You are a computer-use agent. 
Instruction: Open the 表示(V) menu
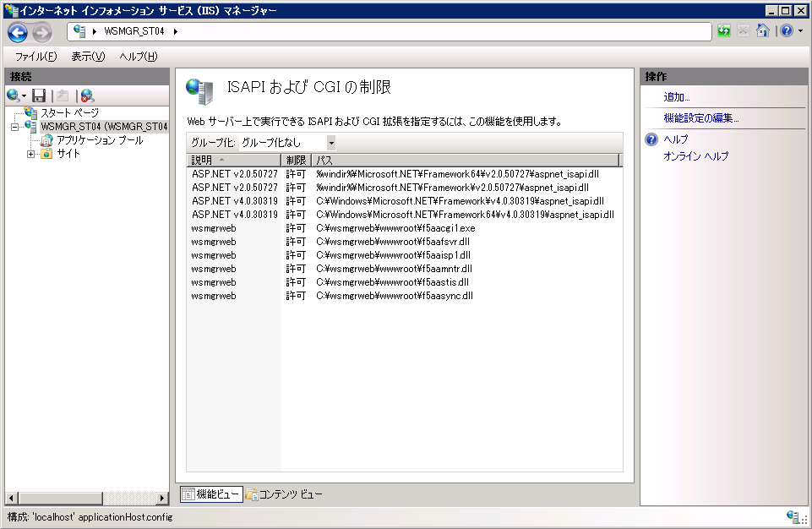pyautogui.click(x=88, y=57)
